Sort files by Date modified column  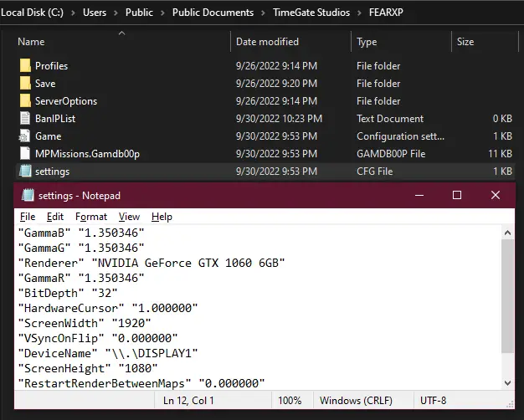267,42
